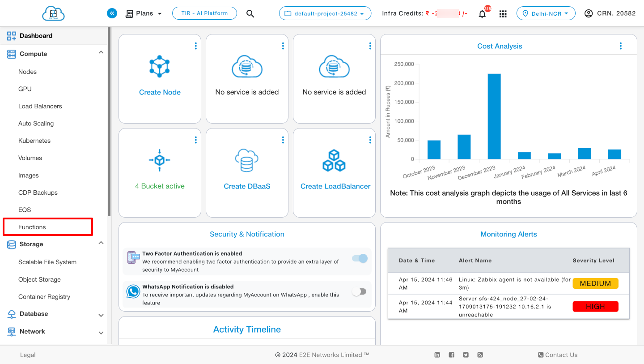Open the Bucket card three-dot menu

195,140
